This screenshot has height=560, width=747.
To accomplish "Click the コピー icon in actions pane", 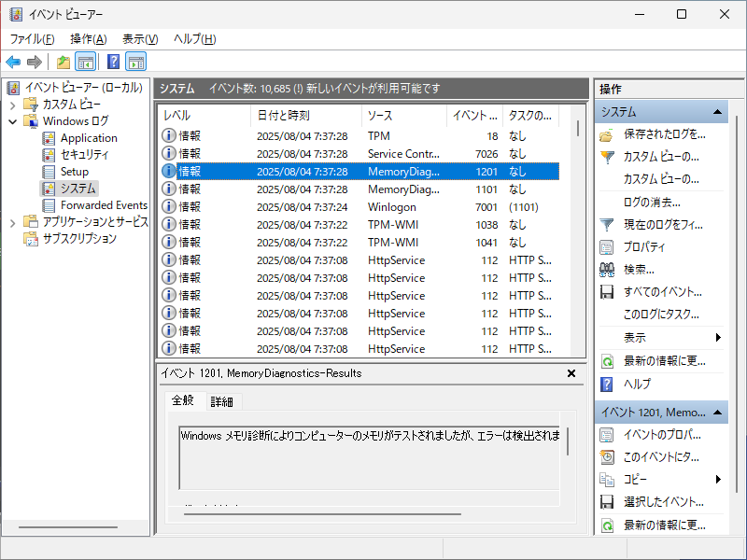I will 607,480.
